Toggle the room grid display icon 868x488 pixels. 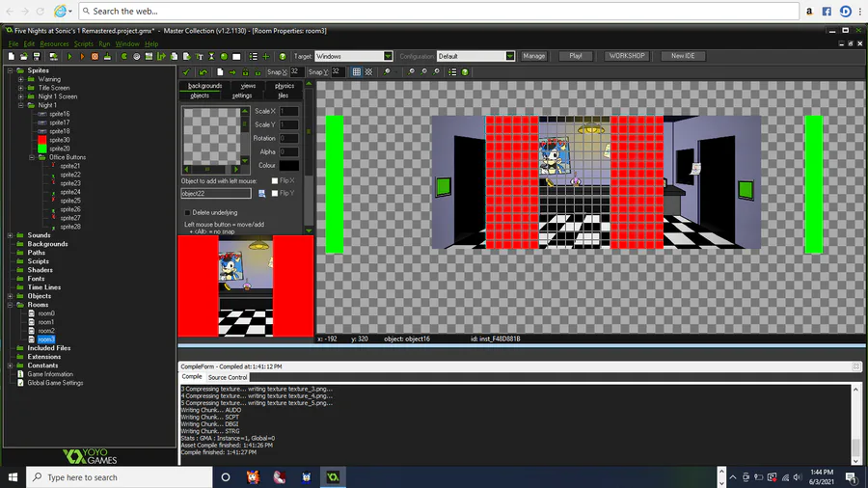(x=357, y=72)
